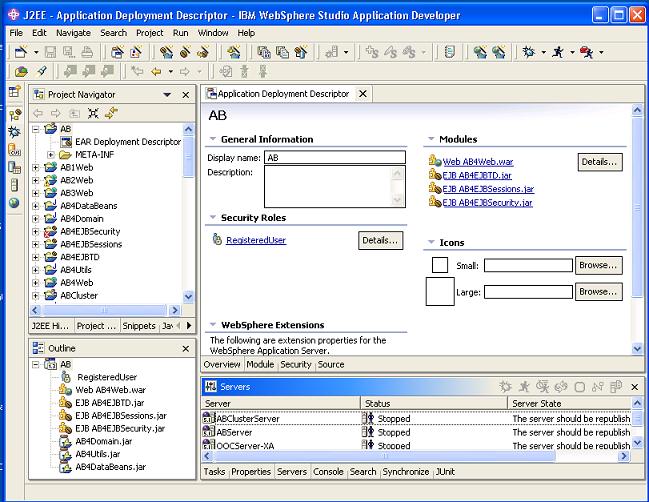Click the Debug bug toolbar icon
The image size is (649, 502).
click(x=529, y=52)
